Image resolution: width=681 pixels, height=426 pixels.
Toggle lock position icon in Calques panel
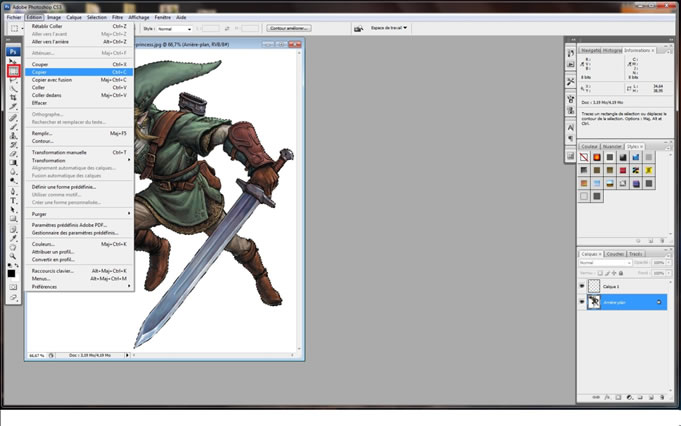tap(614, 273)
